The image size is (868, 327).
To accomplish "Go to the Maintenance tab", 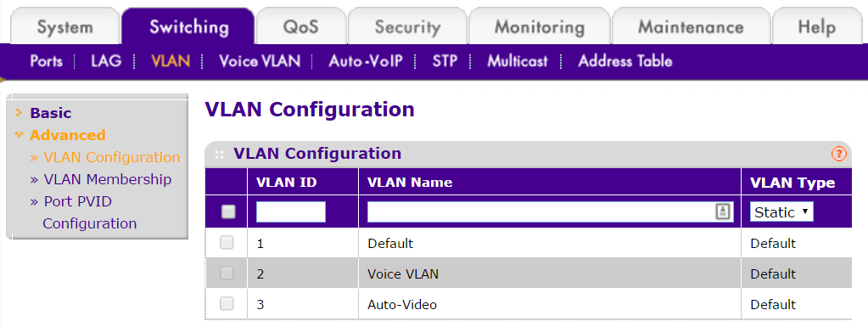I will click(691, 26).
